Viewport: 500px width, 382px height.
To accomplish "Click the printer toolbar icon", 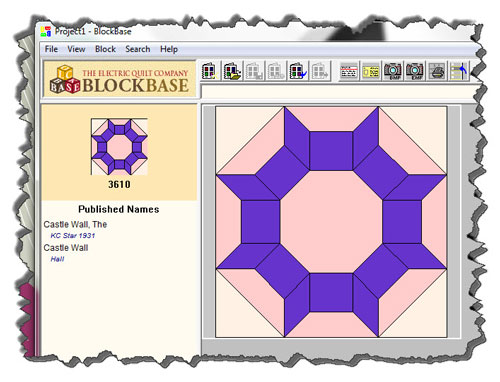I will tap(437, 71).
